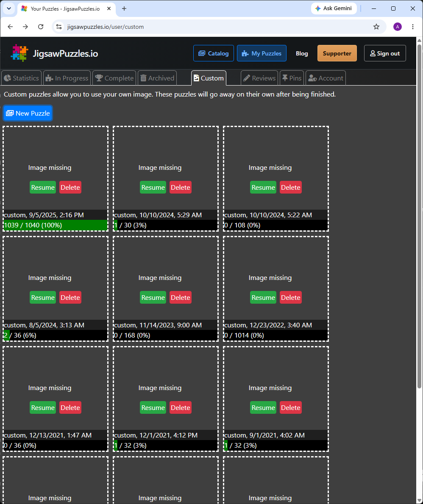The width and height of the screenshot is (423, 504).
Task: Delete the 9/5/2025 custom puzzle
Action: [70, 187]
